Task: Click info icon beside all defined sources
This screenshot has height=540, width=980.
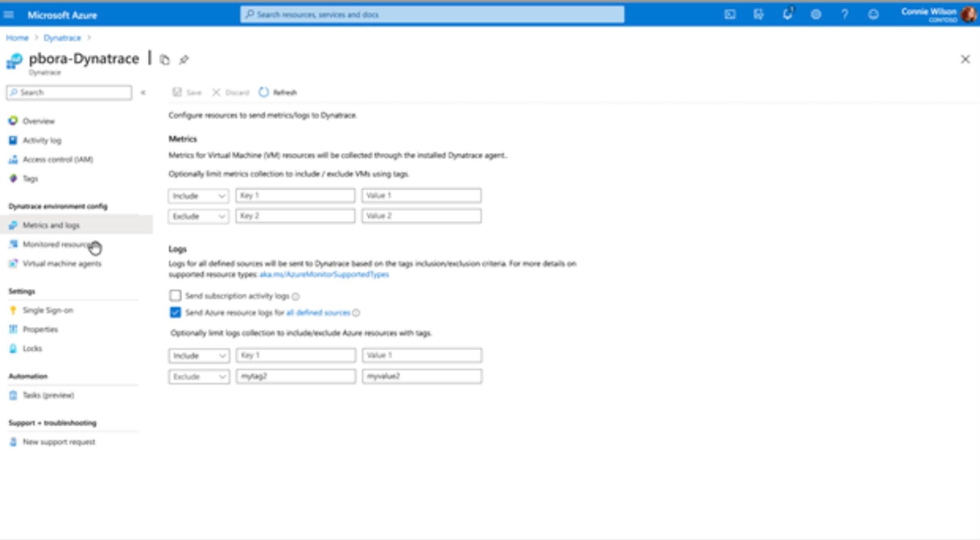Action: [356, 313]
